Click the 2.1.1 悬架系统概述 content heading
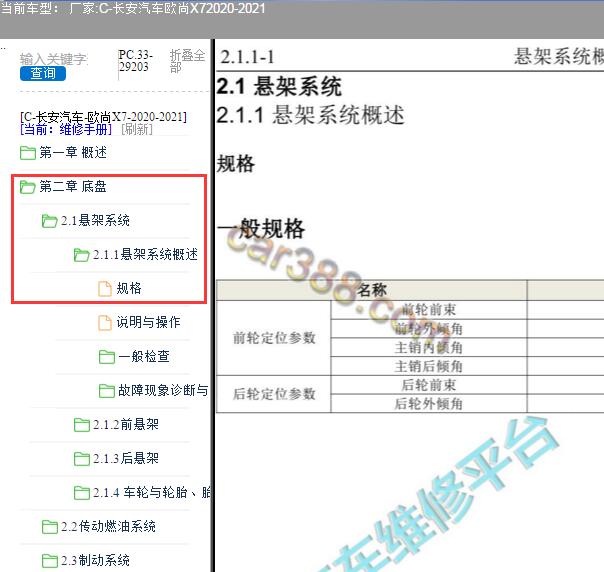This screenshot has height=572, width=604. 310,115
